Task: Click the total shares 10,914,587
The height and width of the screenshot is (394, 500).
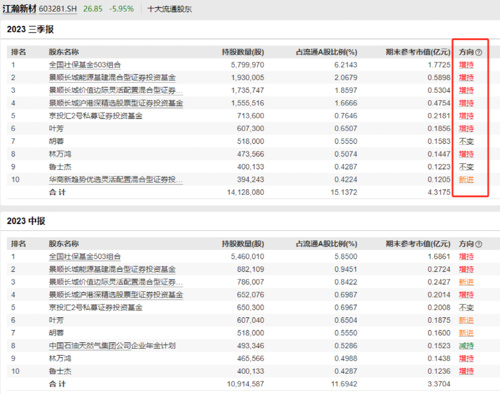Action: point(245,384)
